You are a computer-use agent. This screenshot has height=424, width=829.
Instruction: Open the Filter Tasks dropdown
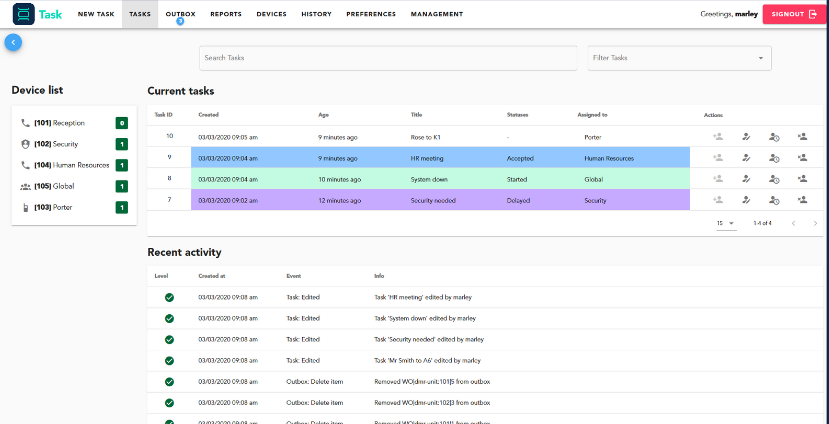(678, 58)
